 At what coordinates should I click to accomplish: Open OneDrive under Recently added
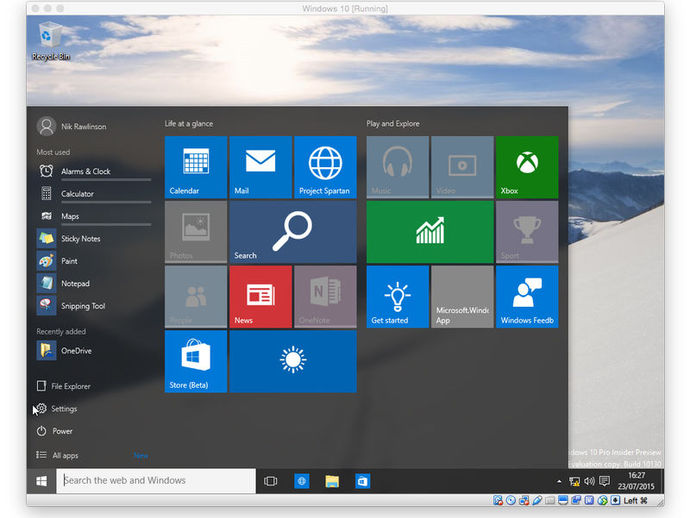(94, 351)
